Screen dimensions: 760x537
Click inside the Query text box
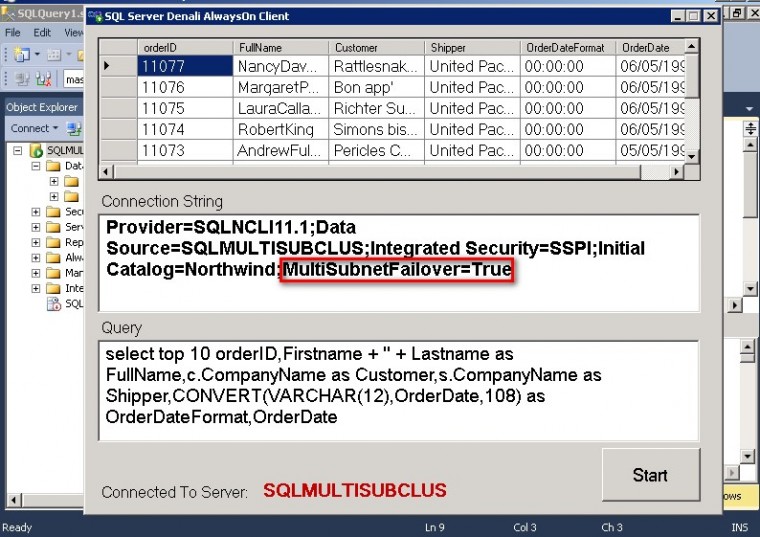pos(399,391)
